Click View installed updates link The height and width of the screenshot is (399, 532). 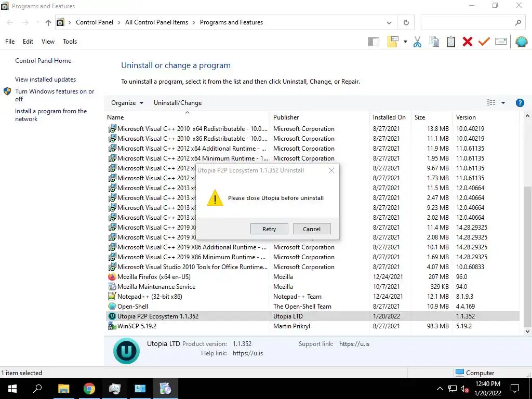(46, 79)
